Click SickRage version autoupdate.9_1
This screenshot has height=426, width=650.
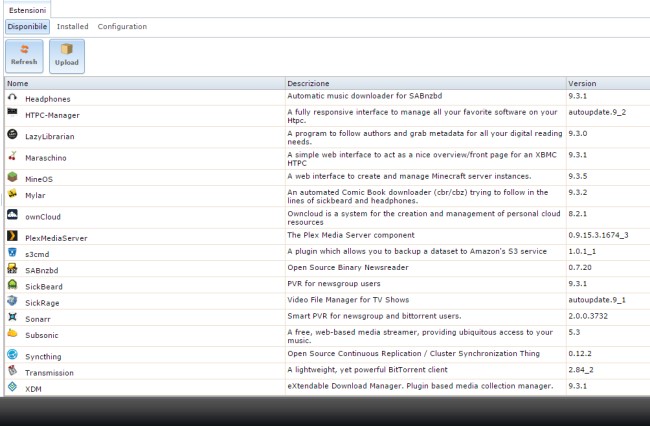(x=597, y=300)
